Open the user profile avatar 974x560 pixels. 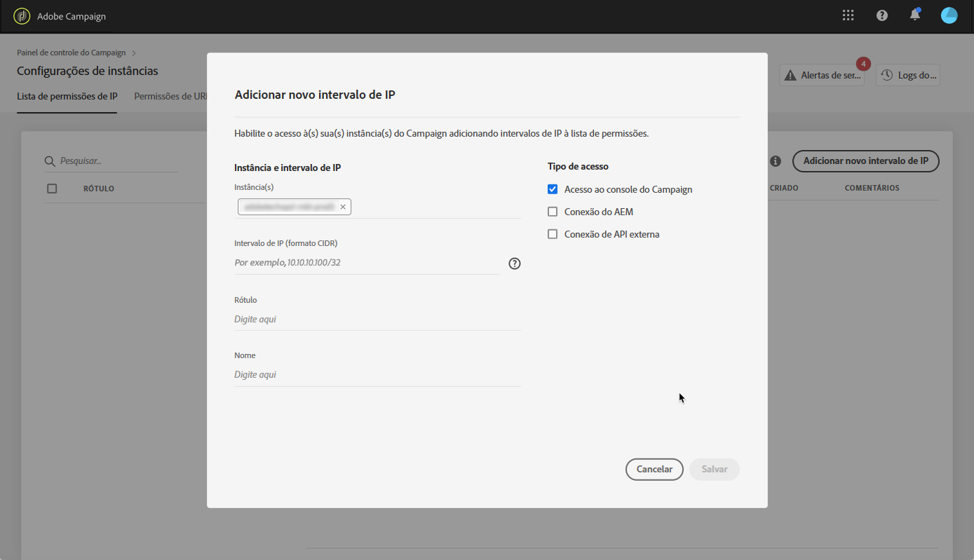(949, 15)
